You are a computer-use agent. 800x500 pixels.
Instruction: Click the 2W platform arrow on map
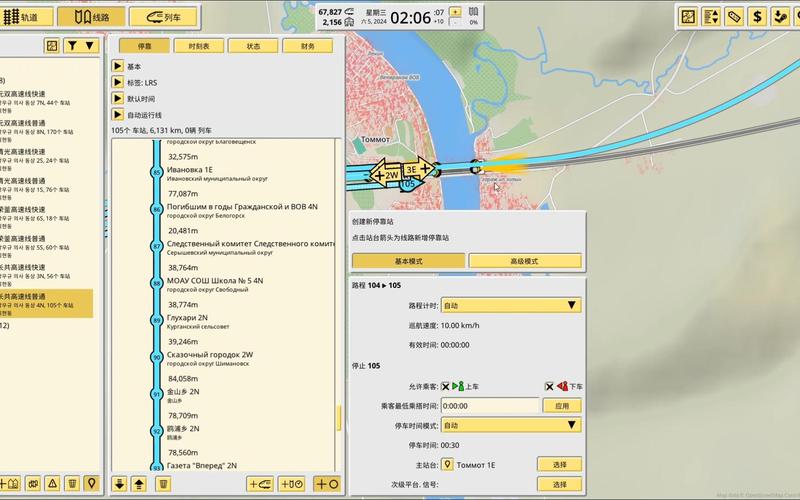(386, 175)
